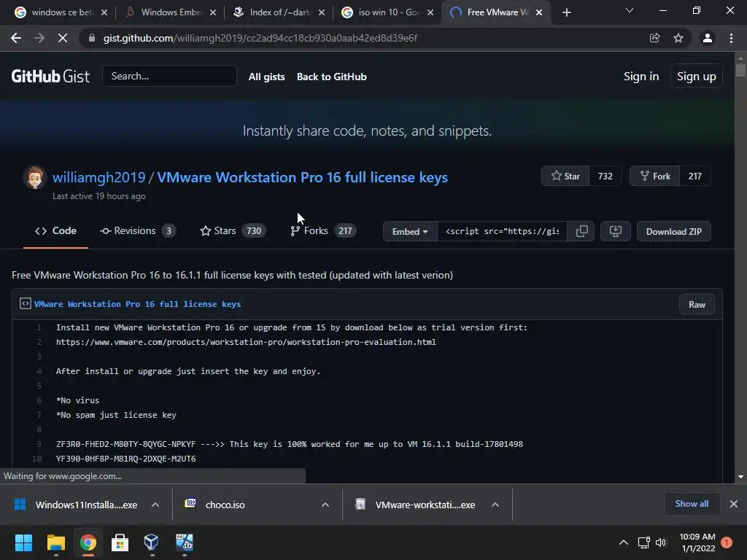Open Microsoft Store from the taskbar

(x=120, y=542)
